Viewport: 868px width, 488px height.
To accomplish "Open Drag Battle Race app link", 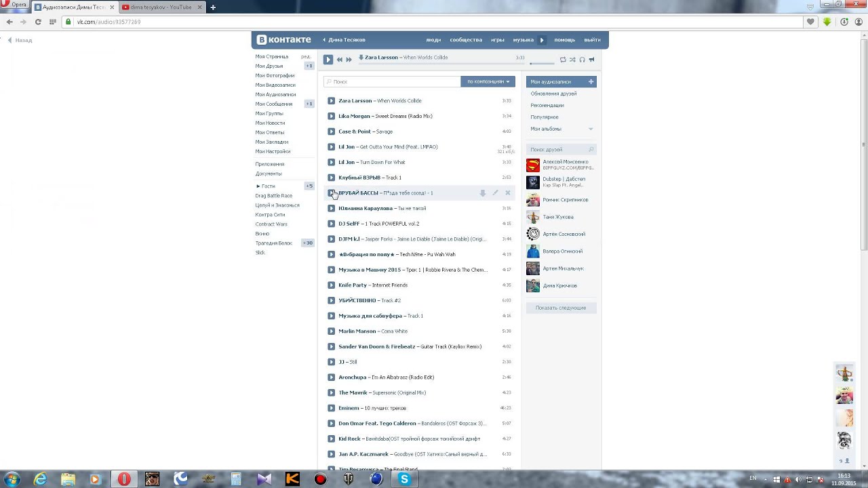I will click(x=274, y=195).
